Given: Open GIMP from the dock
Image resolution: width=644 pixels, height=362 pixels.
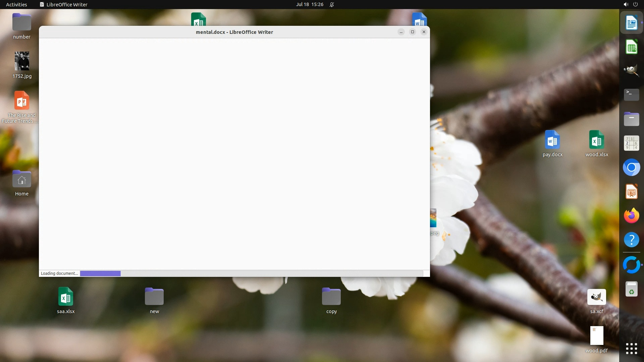Looking at the screenshot, I should (x=631, y=71).
